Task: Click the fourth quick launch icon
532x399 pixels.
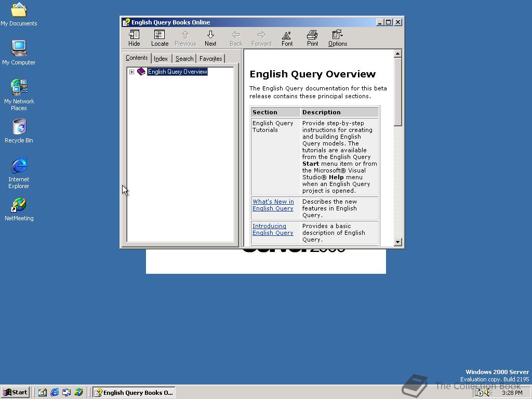Action: [78, 392]
